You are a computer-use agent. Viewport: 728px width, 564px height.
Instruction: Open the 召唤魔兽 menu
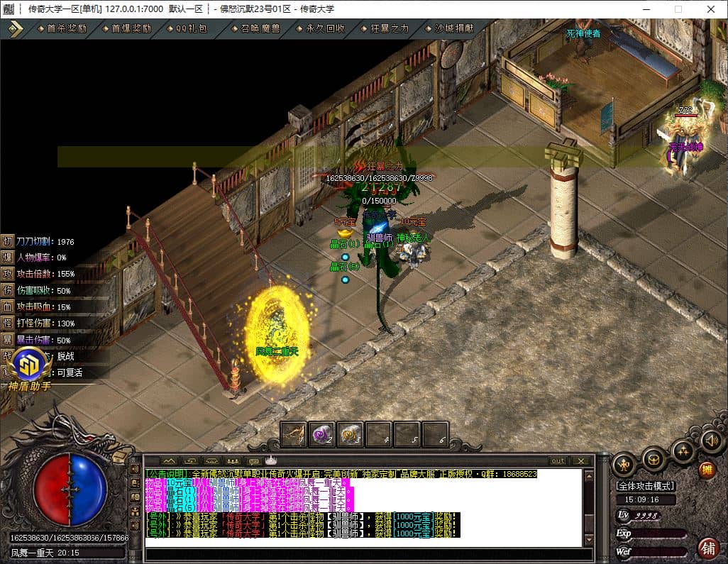(x=256, y=28)
